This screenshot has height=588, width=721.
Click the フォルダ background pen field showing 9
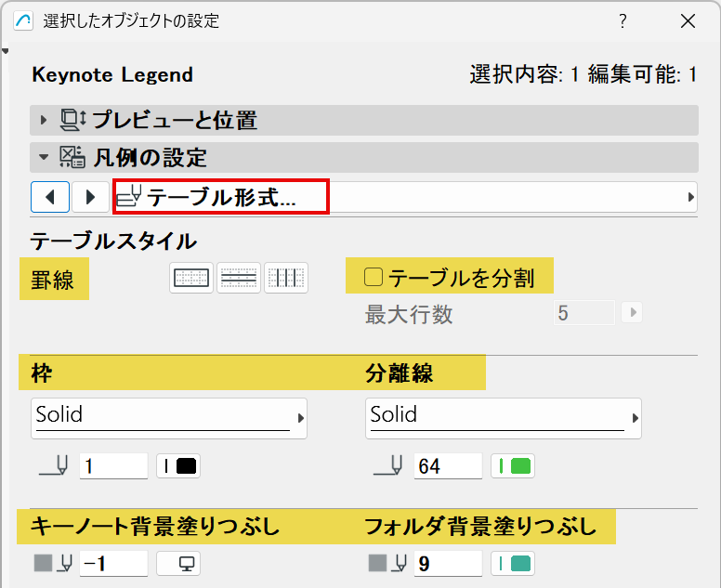click(448, 564)
